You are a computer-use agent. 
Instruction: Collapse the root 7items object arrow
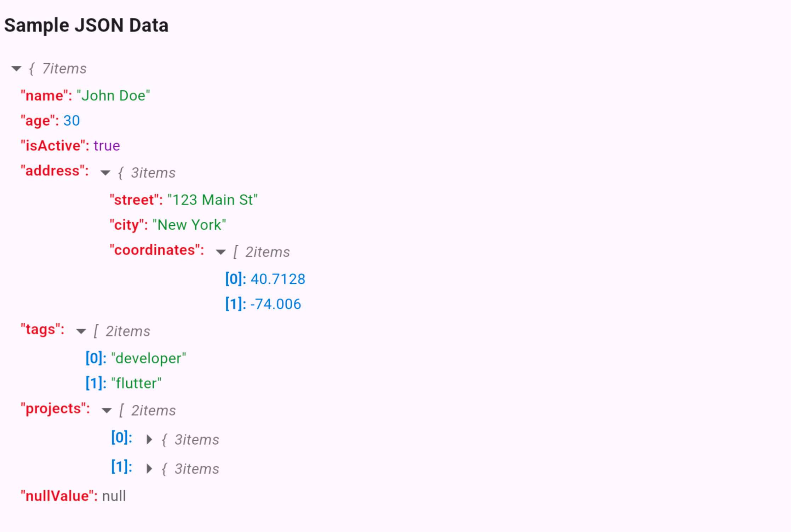16,68
